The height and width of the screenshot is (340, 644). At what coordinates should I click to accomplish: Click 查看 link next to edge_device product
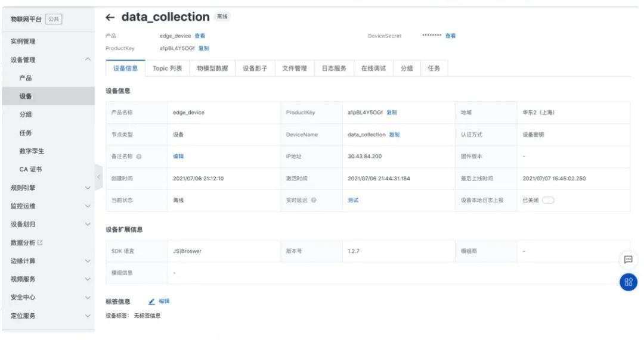[x=200, y=36]
